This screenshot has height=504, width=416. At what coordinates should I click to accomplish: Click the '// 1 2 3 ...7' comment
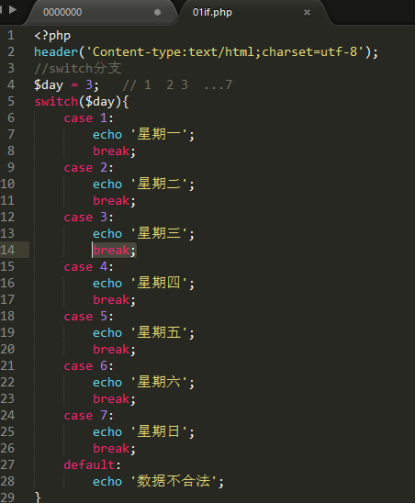pyautogui.click(x=177, y=85)
